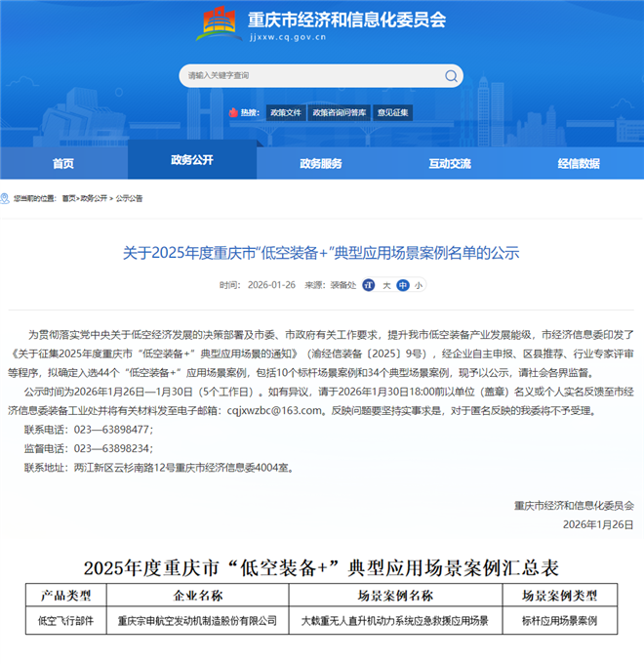This screenshot has width=644, height=664.
Task: Click the 大载重无人直升机动力系统应急救援应用场景 cell
Action: (395, 621)
